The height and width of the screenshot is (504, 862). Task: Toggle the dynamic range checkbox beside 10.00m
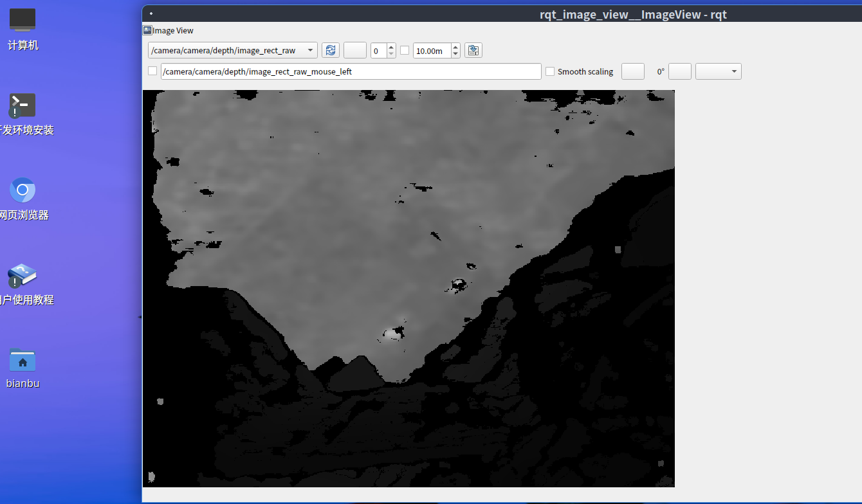point(405,50)
